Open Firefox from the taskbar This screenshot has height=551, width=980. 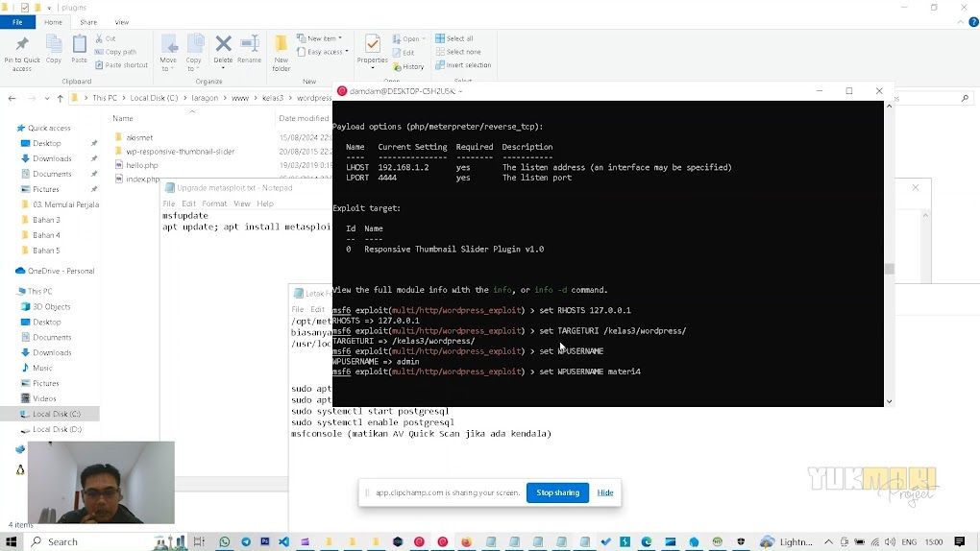coord(466,541)
